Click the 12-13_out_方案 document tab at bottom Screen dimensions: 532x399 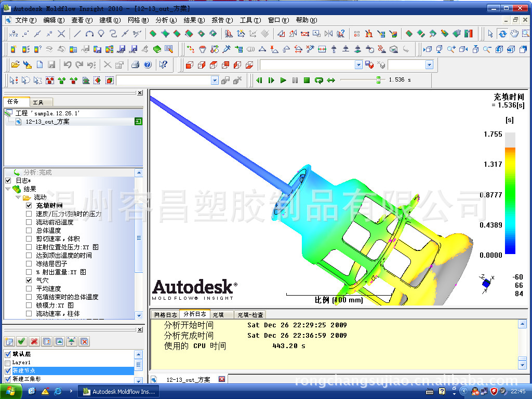tap(188, 380)
